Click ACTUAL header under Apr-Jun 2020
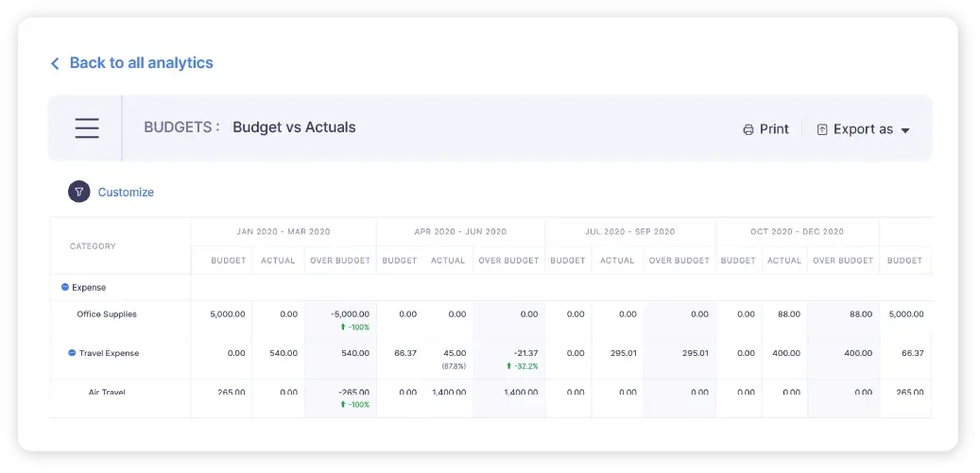Screen dimensions: 980x473 tap(448, 261)
